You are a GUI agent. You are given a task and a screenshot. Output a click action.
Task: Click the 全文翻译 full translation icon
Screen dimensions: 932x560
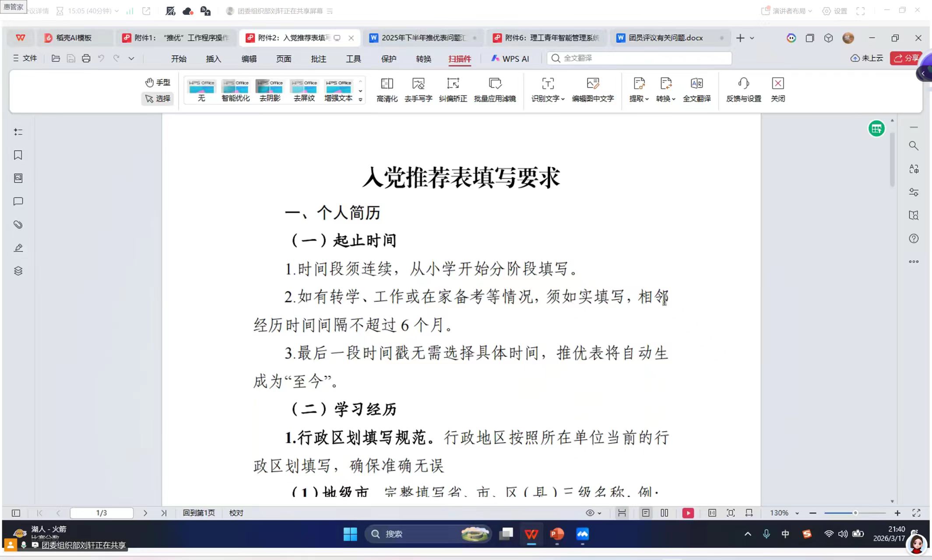(x=696, y=84)
